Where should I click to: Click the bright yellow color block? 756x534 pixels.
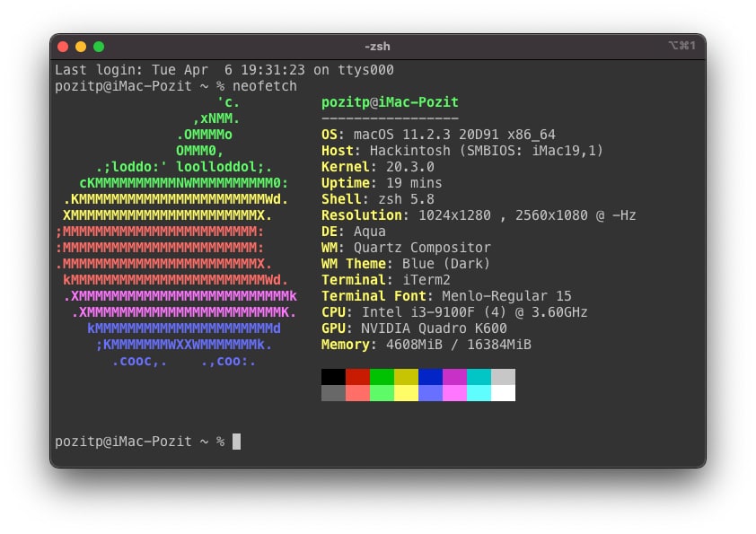coord(407,393)
